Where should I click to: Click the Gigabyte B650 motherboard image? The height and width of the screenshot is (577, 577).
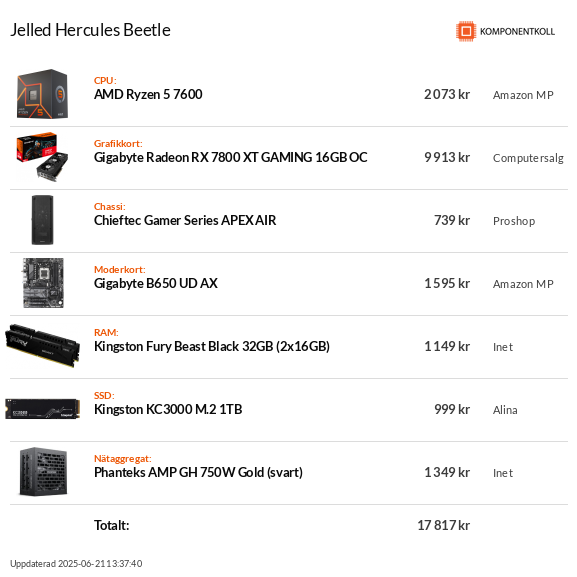[x=43, y=283]
